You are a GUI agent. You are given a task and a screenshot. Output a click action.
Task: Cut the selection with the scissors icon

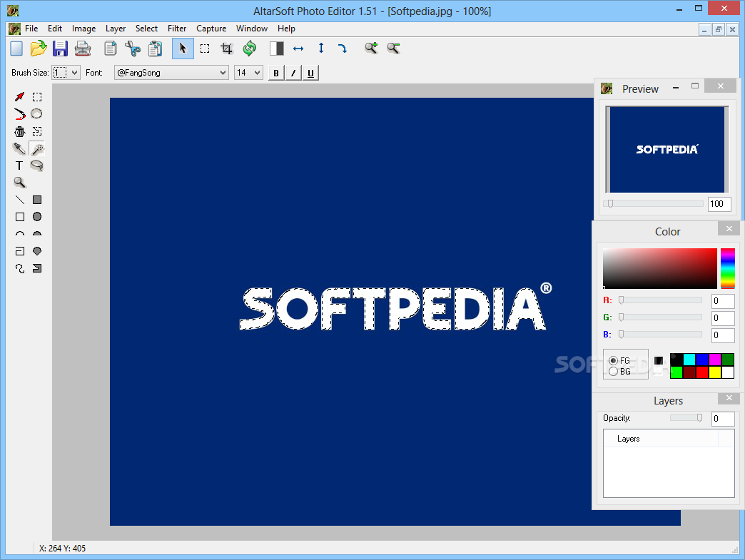(133, 49)
